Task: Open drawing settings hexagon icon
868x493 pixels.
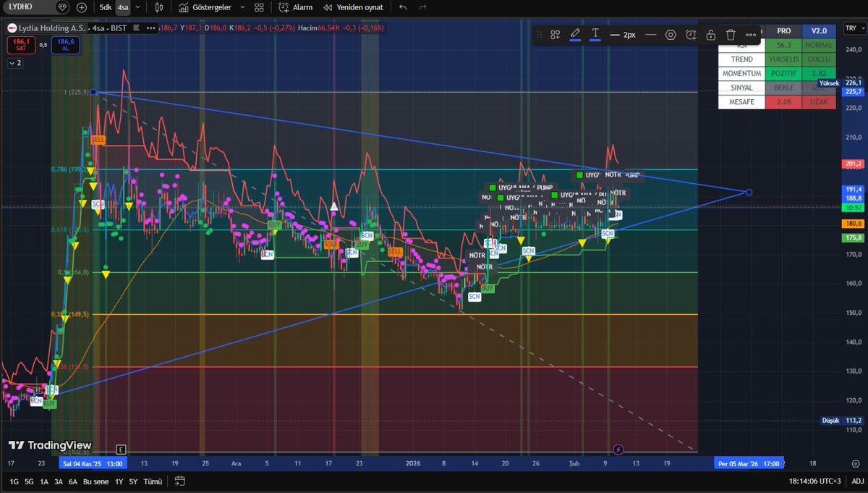Action: (x=671, y=34)
